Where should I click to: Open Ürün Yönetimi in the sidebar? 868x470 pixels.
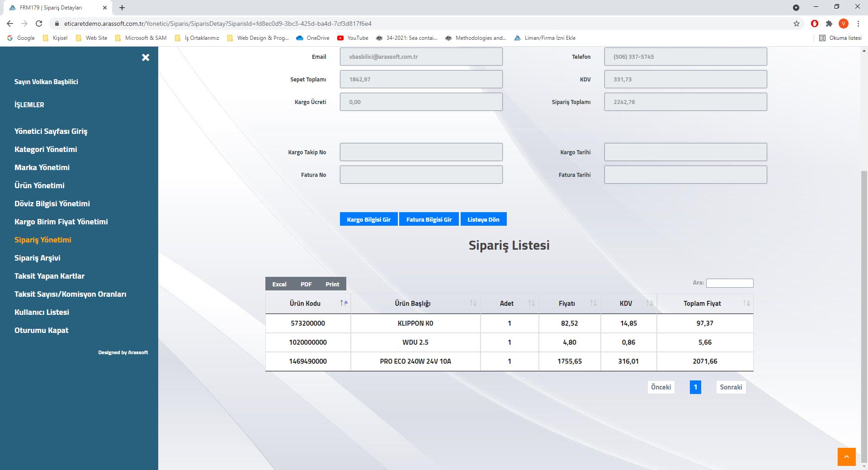[x=39, y=185]
